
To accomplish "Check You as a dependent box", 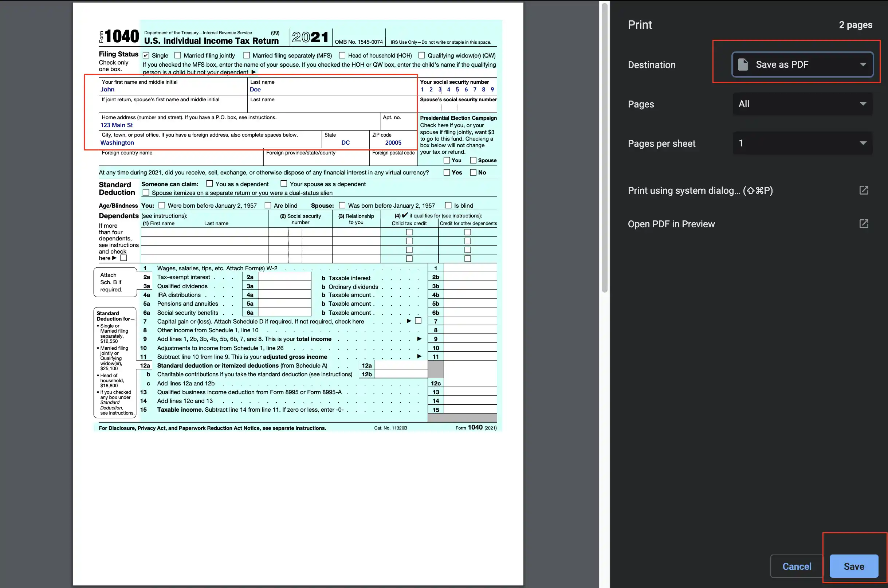I will pos(209,184).
